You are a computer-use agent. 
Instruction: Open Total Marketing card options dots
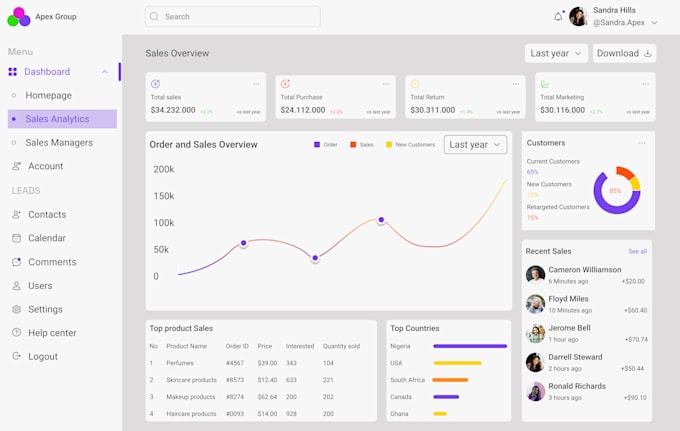pyautogui.click(x=646, y=84)
